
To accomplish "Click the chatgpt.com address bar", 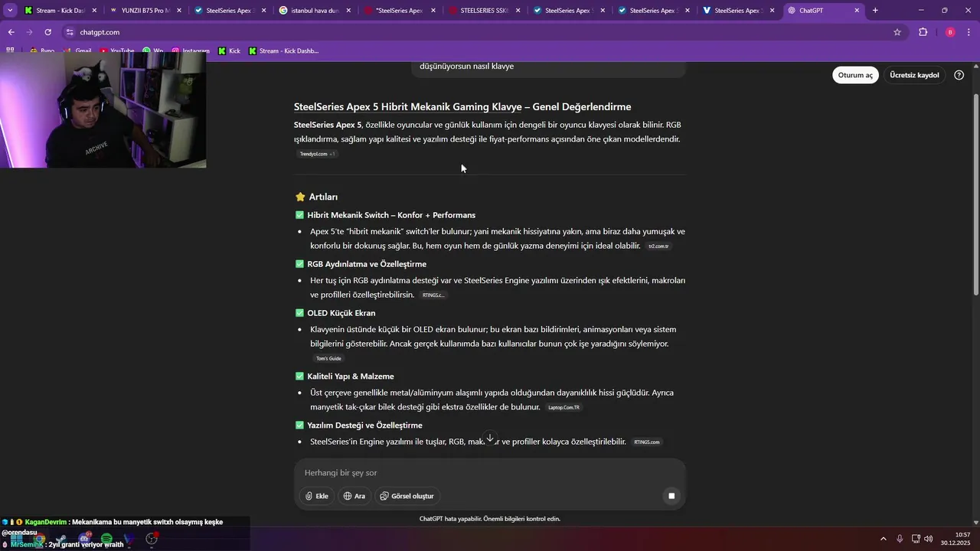I will point(482,32).
